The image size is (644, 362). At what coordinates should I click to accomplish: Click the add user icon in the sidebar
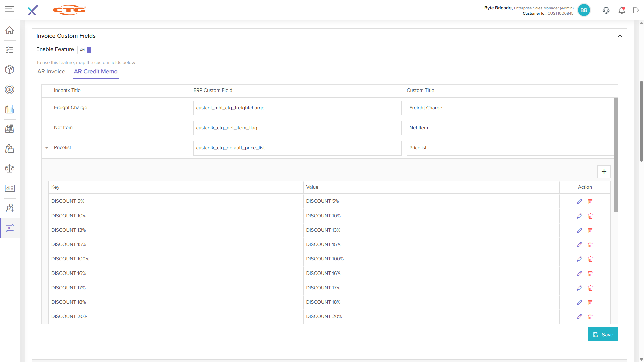(x=10, y=208)
